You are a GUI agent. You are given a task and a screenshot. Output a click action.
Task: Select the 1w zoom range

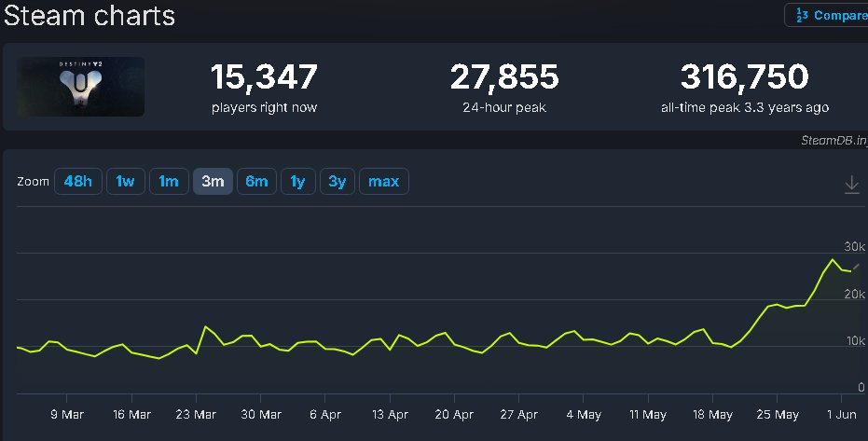(x=125, y=182)
